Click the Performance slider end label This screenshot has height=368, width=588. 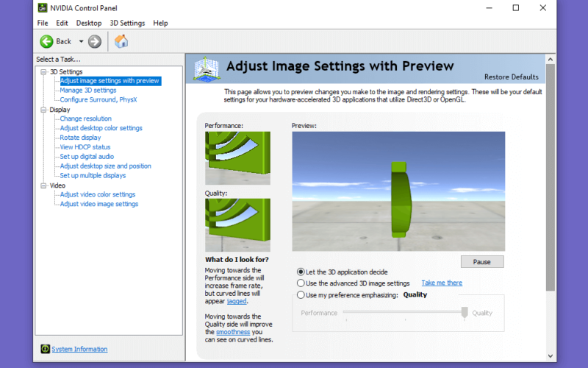pos(319,313)
